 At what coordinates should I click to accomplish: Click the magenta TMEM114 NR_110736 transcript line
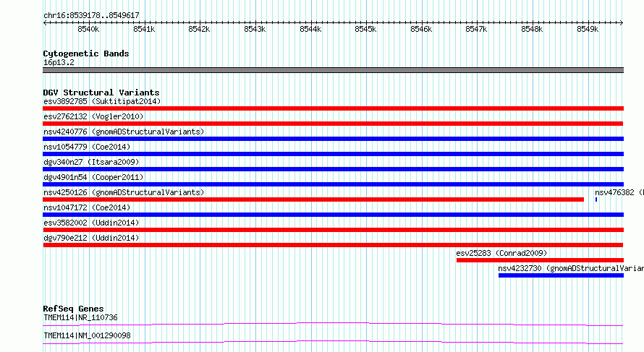click(333, 324)
